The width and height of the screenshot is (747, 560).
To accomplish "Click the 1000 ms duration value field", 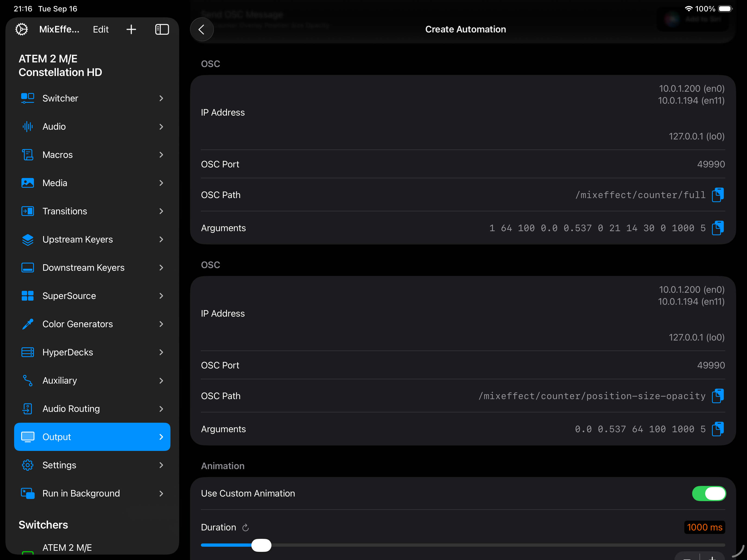I will [704, 527].
